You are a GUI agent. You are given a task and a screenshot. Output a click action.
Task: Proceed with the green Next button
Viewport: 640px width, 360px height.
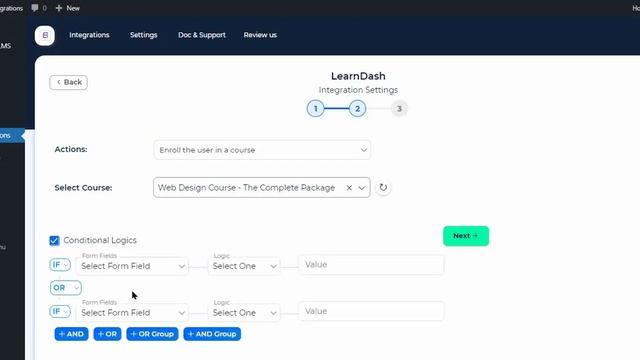[x=466, y=236]
